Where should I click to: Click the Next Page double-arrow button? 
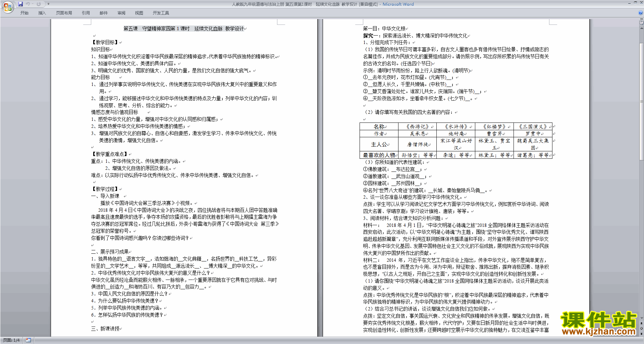(x=642, y=334)
